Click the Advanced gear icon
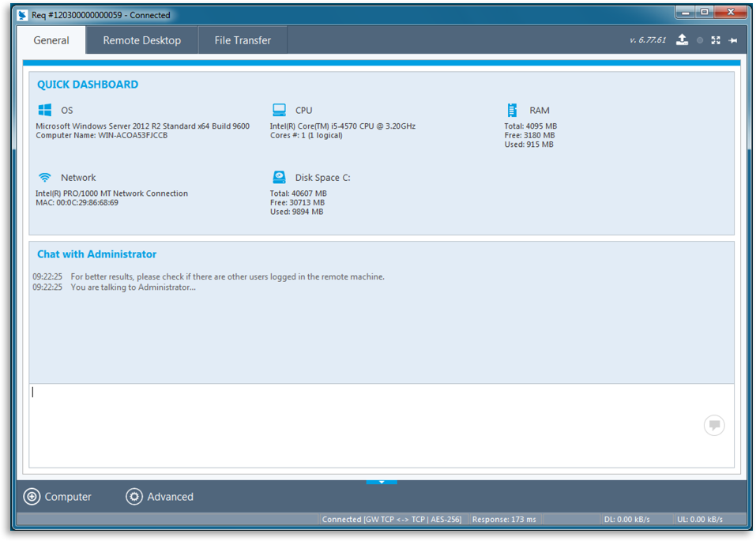The image size is (756, 541). point(134,496)
